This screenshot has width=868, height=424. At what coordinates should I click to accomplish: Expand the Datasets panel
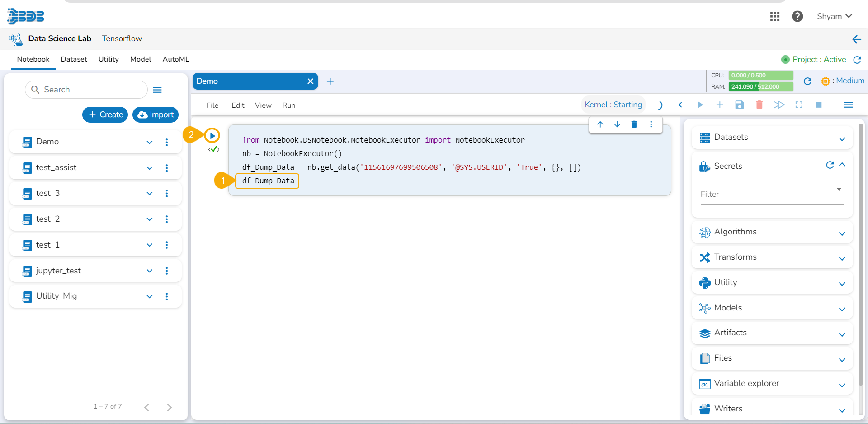(842, 138)
